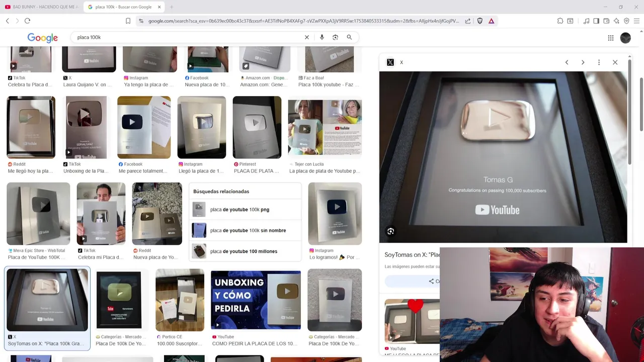
Task: Open the Mexa Epic Store plaque thumbnail
Action: point(38,214)
